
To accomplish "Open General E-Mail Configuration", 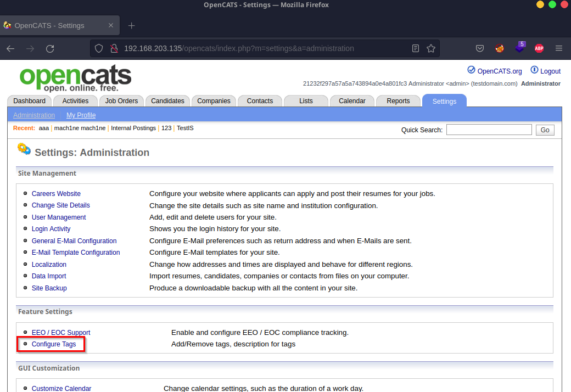I will (x=74, y=241).
